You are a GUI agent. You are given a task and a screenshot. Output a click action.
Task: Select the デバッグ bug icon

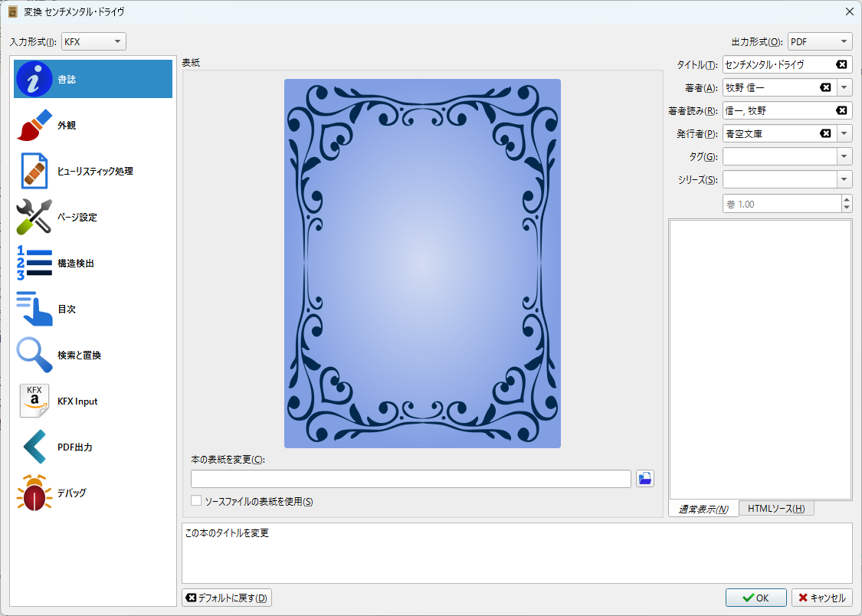34,493
